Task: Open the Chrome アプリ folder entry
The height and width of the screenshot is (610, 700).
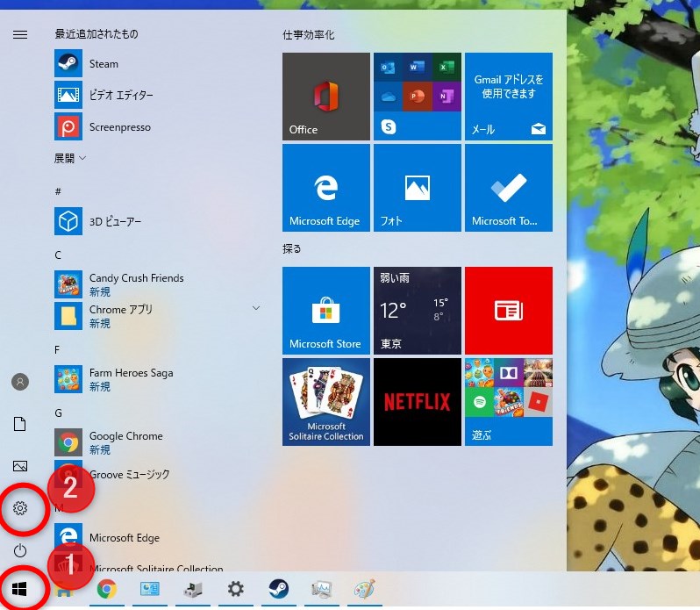Action: [156, 316]
